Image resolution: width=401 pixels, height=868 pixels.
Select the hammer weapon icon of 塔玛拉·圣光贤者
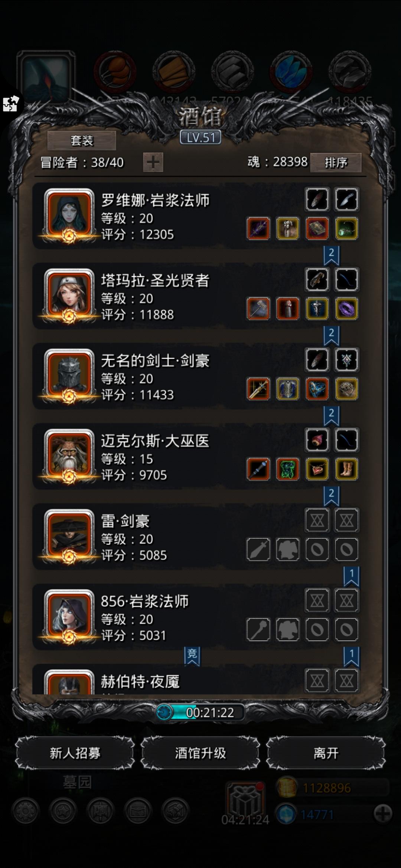(258, 309)
